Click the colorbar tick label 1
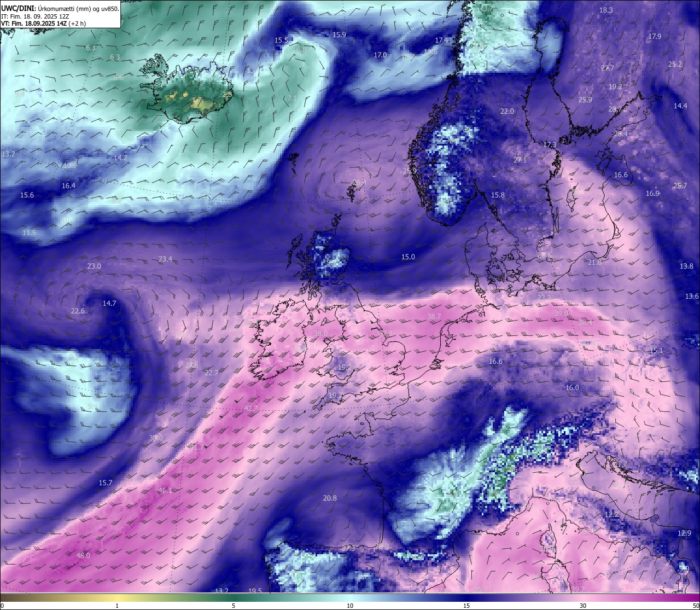The height and width of the screenshot is (610, 700). [117, 606]
